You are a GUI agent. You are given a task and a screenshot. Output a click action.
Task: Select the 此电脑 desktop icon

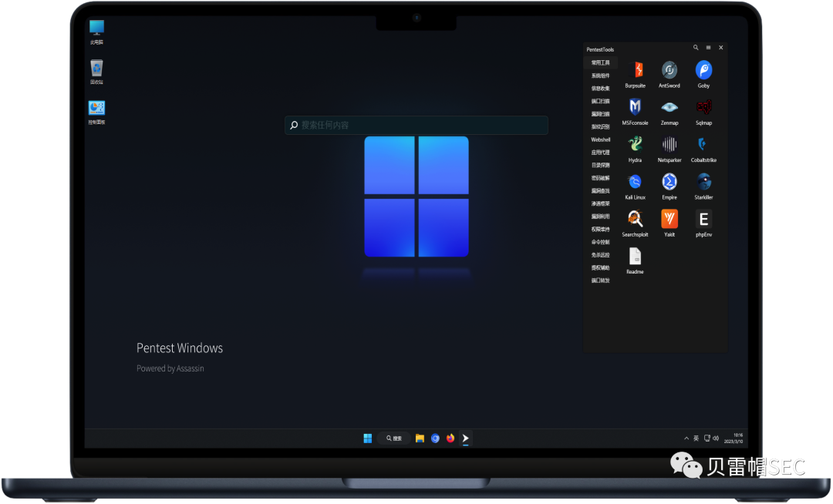tap(96, 32)
